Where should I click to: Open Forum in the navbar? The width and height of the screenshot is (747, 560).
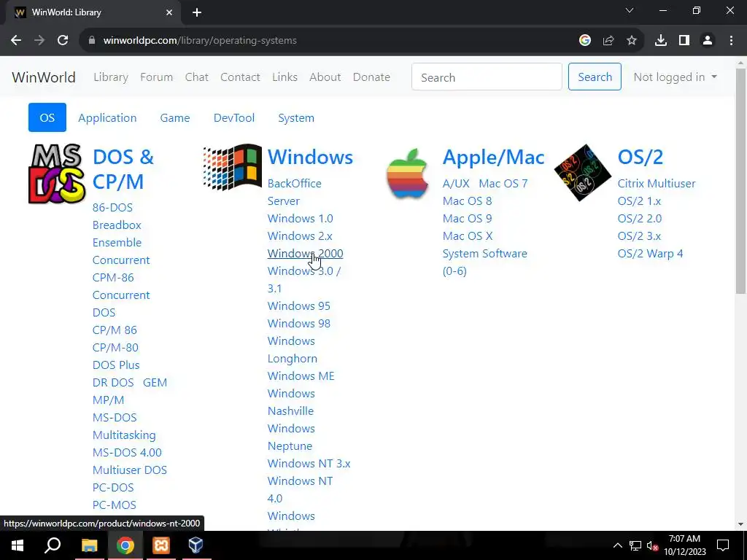(156, 77)
